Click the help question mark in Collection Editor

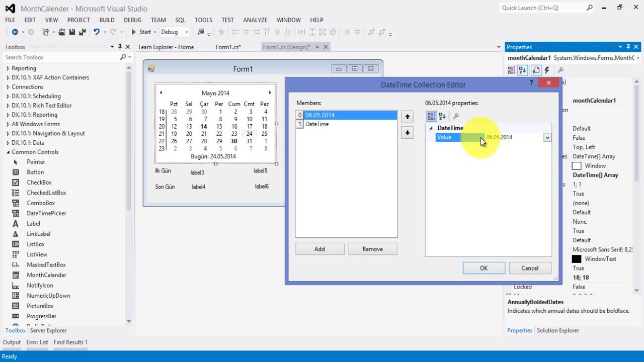pos(531,82)
